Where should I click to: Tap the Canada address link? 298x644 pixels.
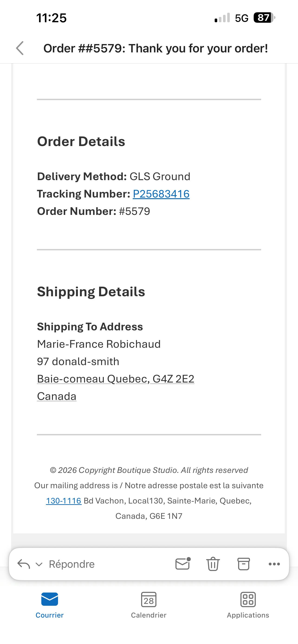(57, 396)
